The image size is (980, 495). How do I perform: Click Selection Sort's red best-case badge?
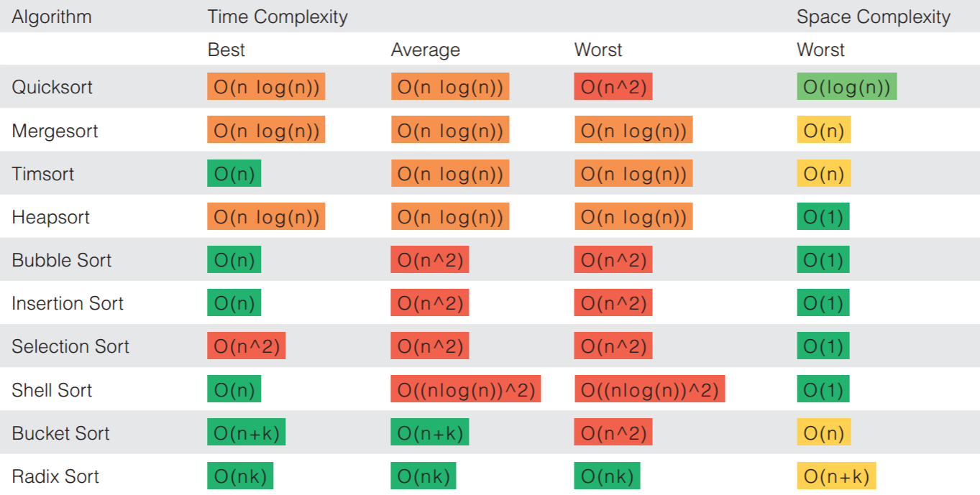click(x=247, y=346)
